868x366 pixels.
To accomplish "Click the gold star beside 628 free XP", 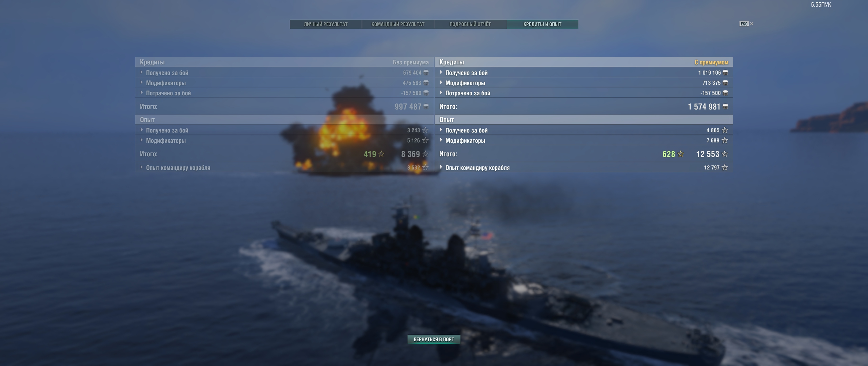I will (x=680, y=154).
